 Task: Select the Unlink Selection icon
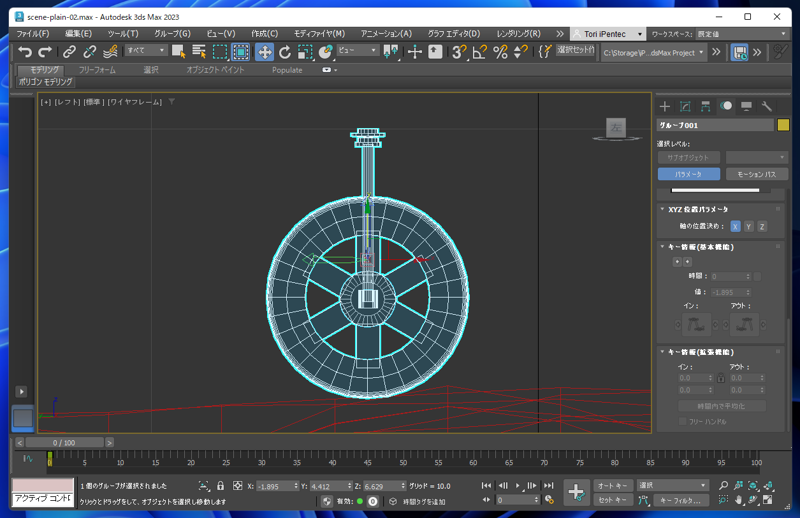[x=89, y=52]
